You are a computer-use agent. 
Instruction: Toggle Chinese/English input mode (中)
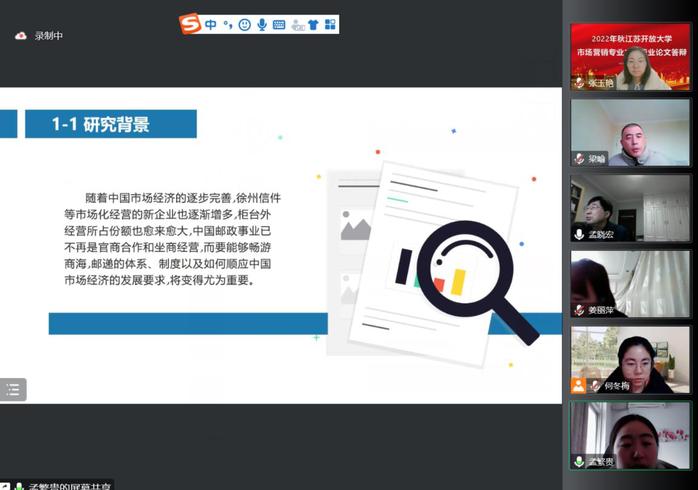pyautogui.click(x=211, y=24)
